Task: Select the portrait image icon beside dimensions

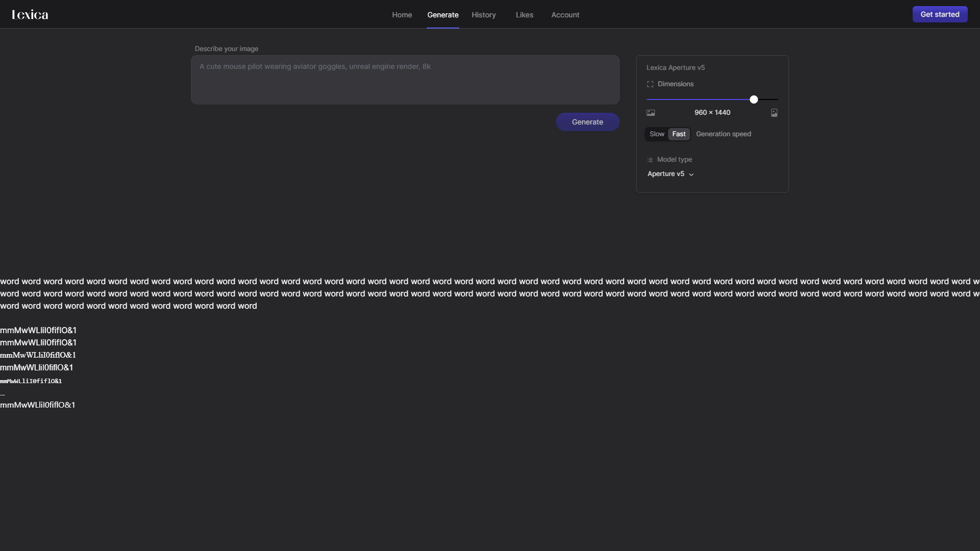Action: pyautogui.click(x=774, y=113)
